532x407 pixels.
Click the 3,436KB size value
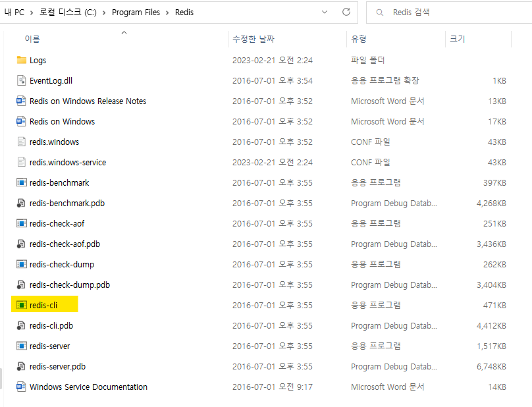[491, 244]
